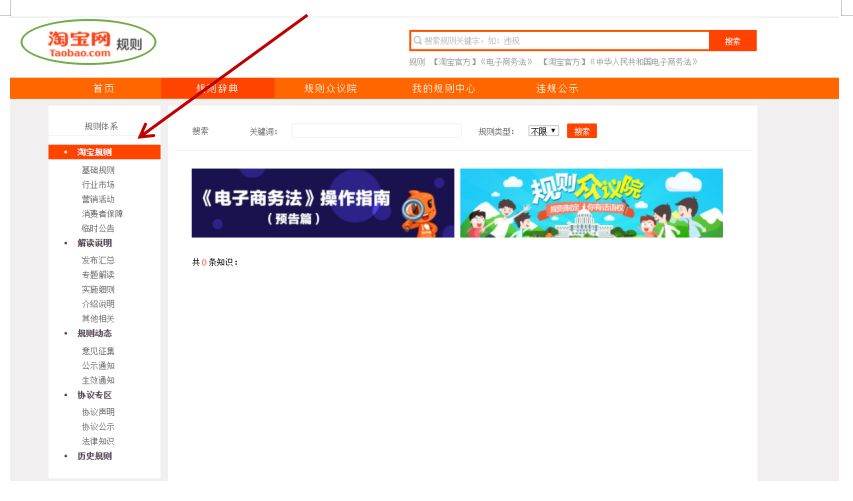This screenshot has height=501, width=853.
Task: Open 协议声明 in the sidebar
Action: 98,412
